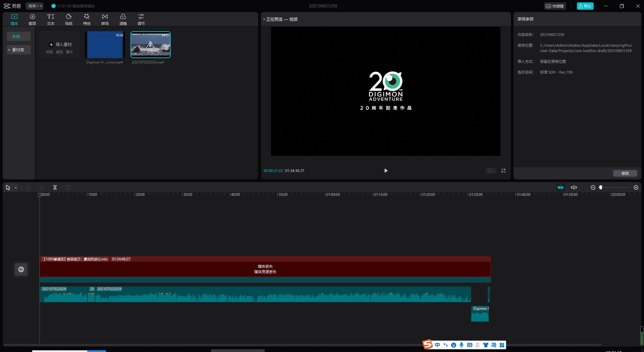Toggle fullscreen preview
The image size is (644, 352).
pos(503,171)
